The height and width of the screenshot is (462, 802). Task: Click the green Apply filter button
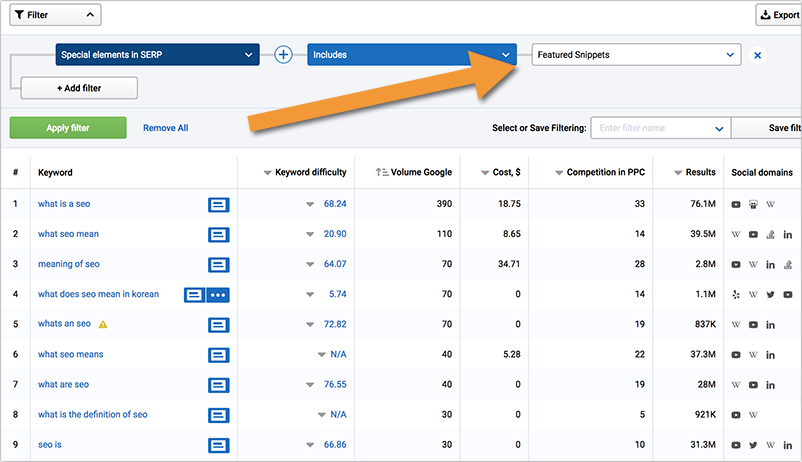click(x=68, y=128)
